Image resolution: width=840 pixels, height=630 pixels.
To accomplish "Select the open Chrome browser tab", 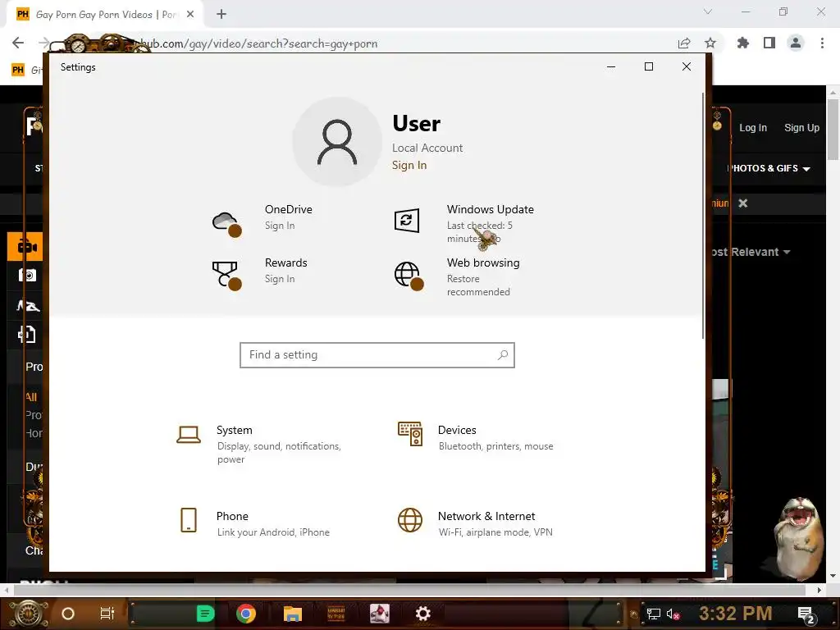I will click(x=104, y=15).
